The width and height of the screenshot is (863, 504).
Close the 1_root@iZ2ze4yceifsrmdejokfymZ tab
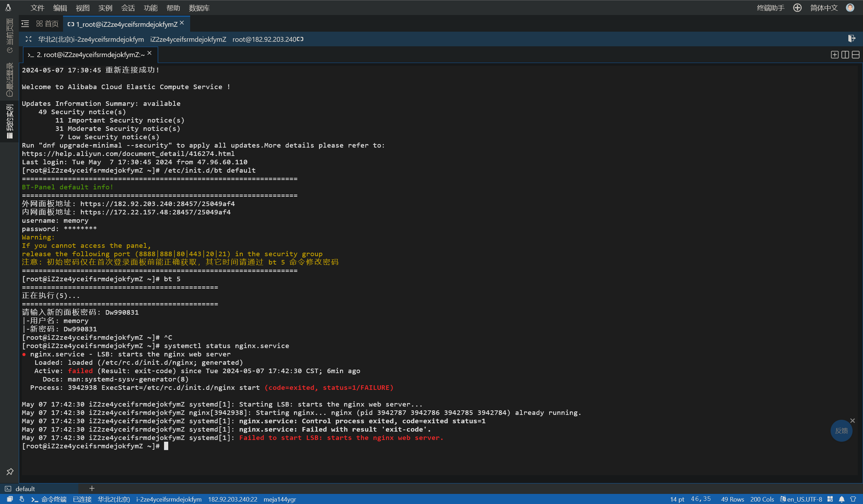tap(182, 23)
